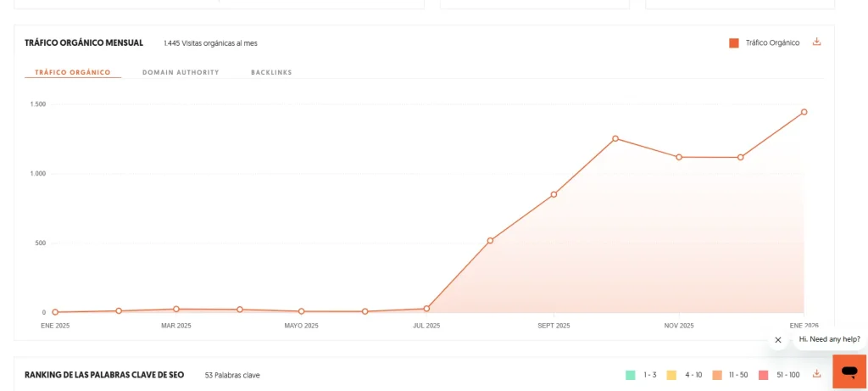The image size is (868, 391).
Task: Close the 'Need any help?' chat popup
Action: pos(778,340)
